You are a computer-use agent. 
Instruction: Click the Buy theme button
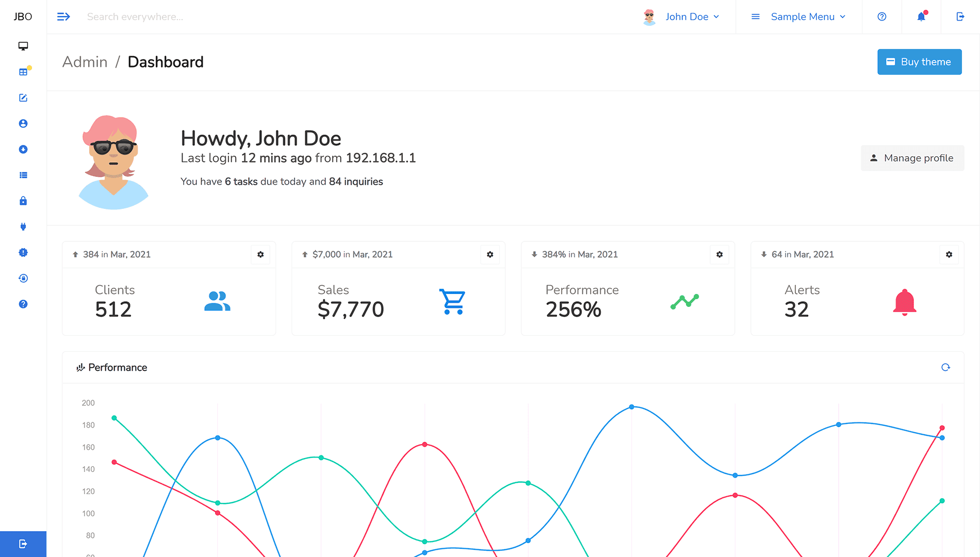point(919,62)
